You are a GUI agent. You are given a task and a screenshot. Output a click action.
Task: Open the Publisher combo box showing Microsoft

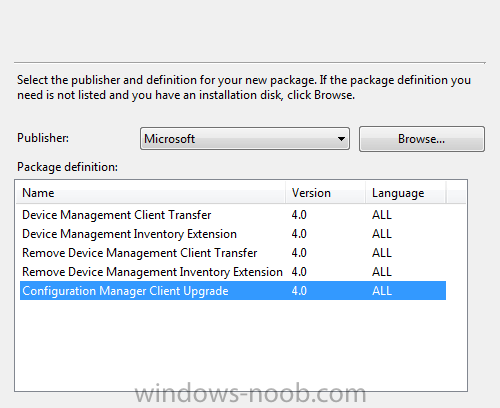tap(245, 139)
